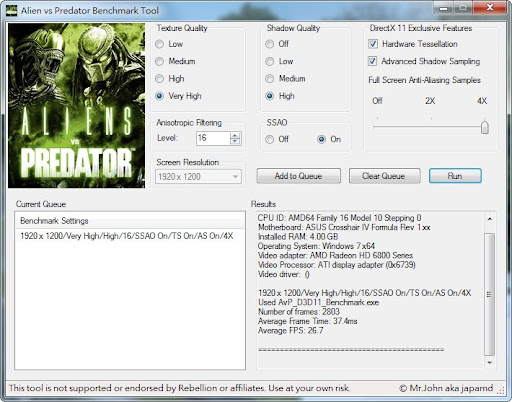Image resolution: width=512 pixels, height=402 pixels.
Task: Click the Aliens vs Predator cover image
Action: [x=76, y=105]
